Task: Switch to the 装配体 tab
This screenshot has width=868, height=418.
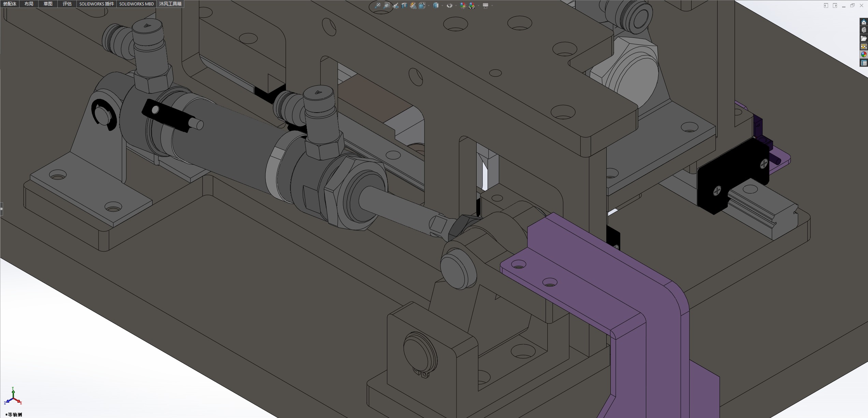Action: coord(10,4)
